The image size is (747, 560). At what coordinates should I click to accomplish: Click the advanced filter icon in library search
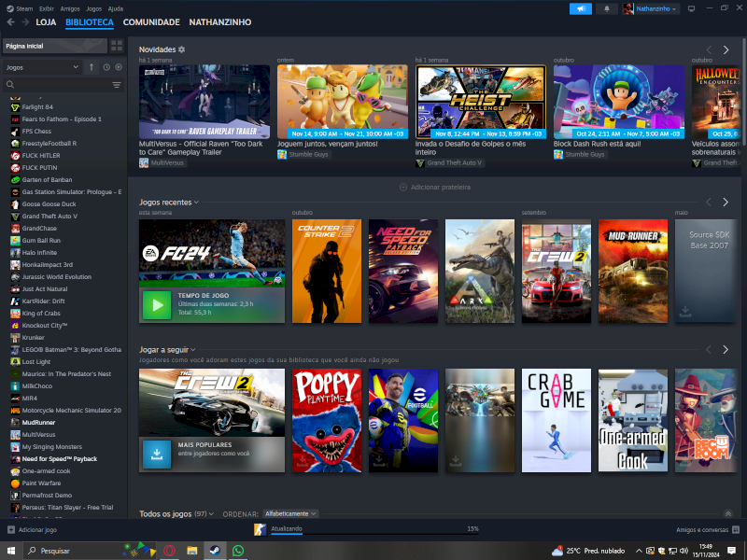click(x=117, y=85)
